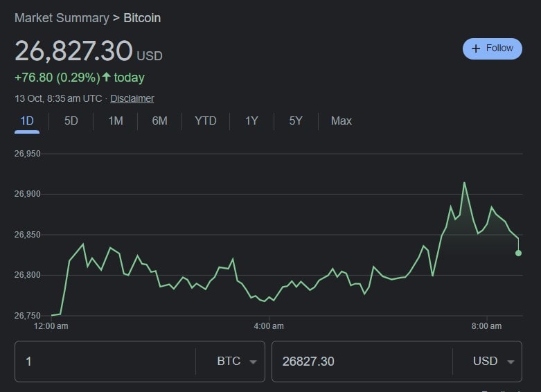View the 1Y price history tab

[251, 121]
